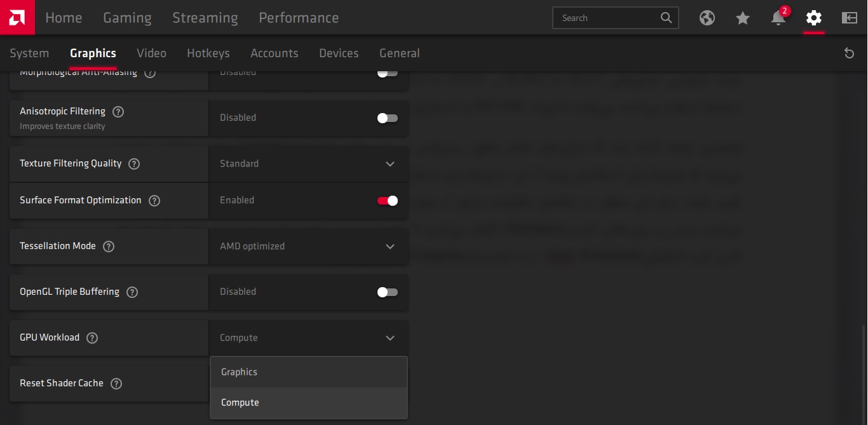
Task: Show help for GPU Workload
Action: pyautogui.click(x=92, y=338)
